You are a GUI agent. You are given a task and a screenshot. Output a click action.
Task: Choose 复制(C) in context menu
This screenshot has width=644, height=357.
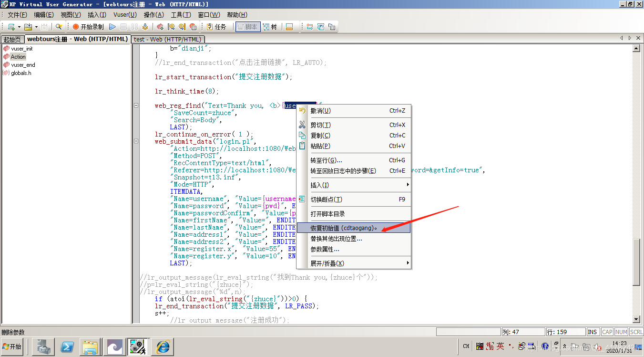pyautogui.click(x=354, y=136)
